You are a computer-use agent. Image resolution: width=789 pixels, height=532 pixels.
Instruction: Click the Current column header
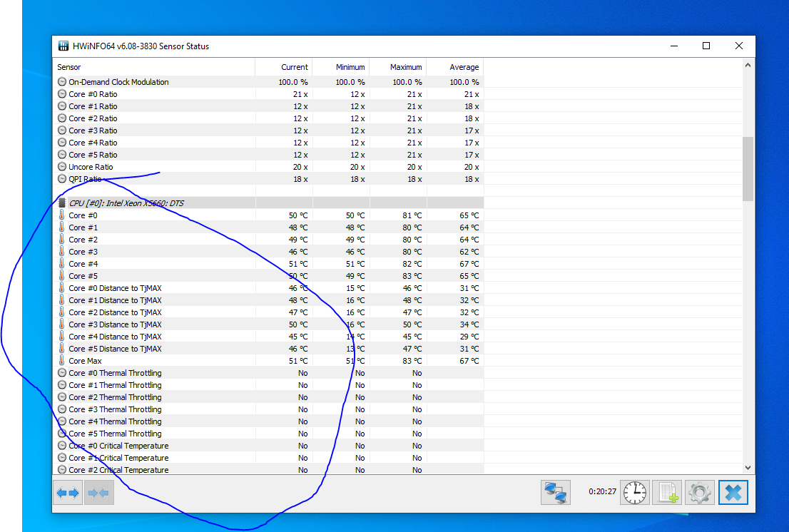[x=284, y=67]
